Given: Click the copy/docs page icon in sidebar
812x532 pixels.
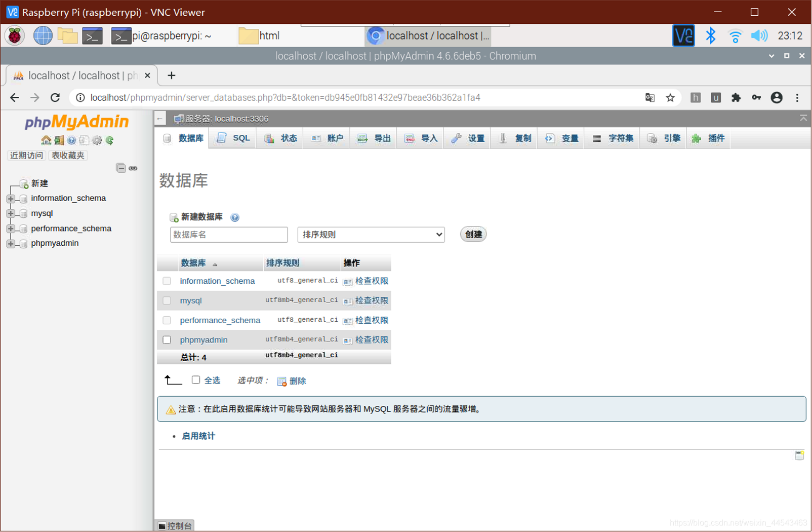Looking at the screenshot, I should coord(84,140).
